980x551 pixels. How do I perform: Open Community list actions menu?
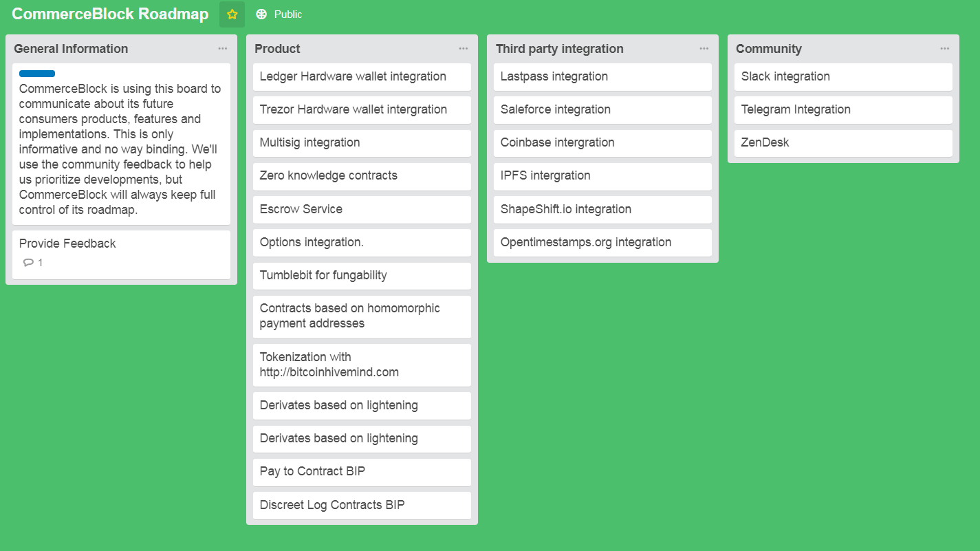[945, 49]
